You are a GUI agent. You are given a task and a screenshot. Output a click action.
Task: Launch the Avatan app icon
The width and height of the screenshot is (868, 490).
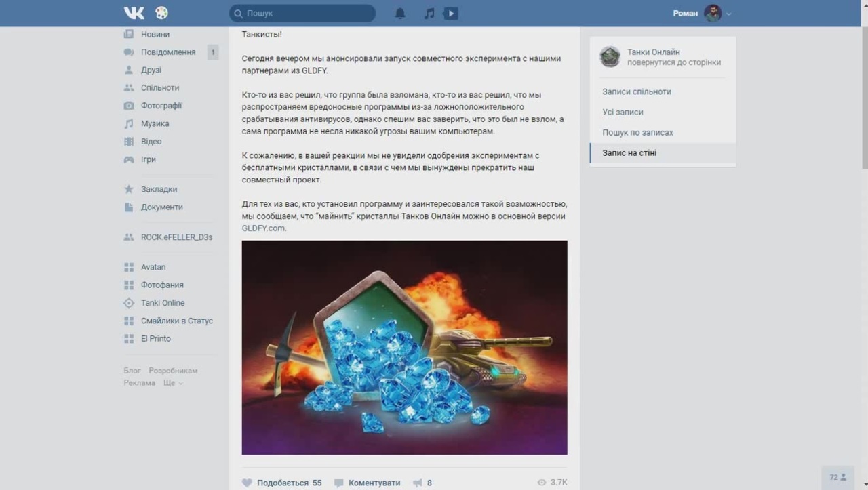129,267
